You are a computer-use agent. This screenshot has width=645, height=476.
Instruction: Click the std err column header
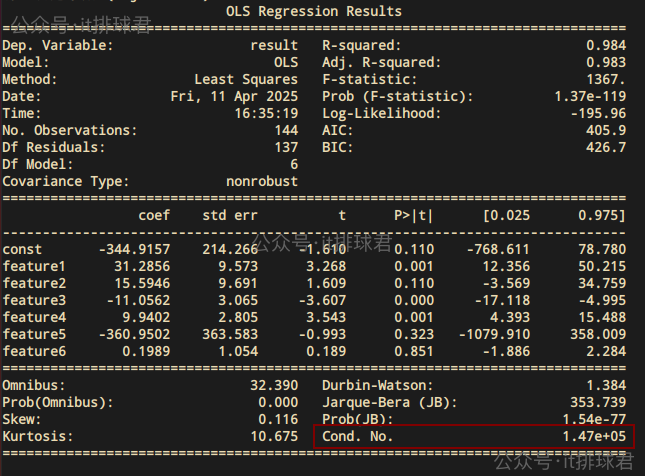point(230,215)
